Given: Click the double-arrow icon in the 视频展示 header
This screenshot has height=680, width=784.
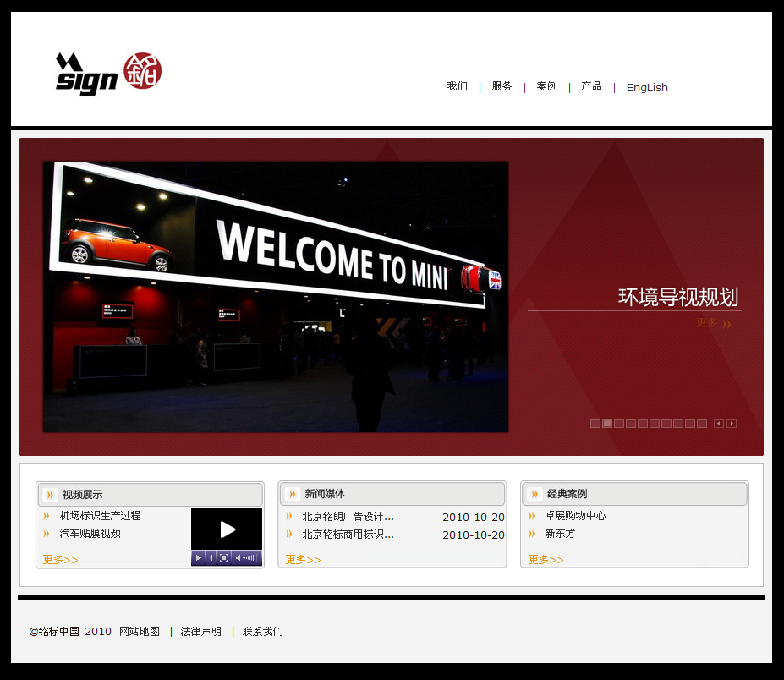Looking at the screenshot, I should point(50,495).
